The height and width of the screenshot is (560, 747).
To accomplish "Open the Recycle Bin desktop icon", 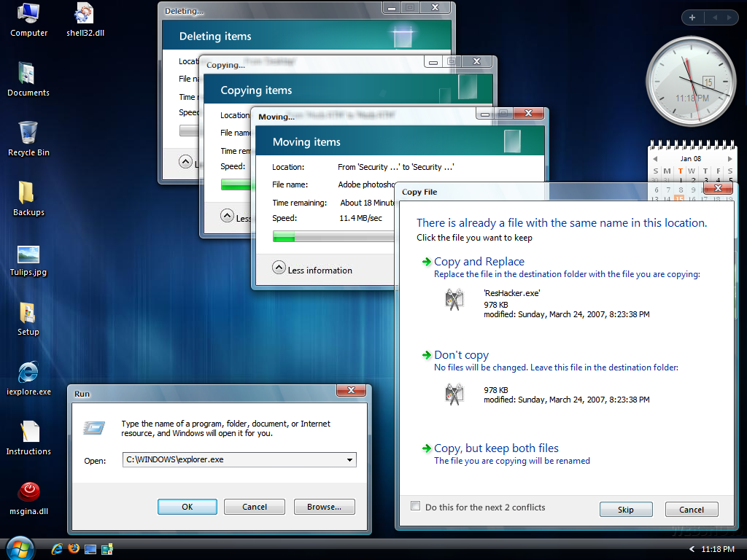I will (28, 133).
